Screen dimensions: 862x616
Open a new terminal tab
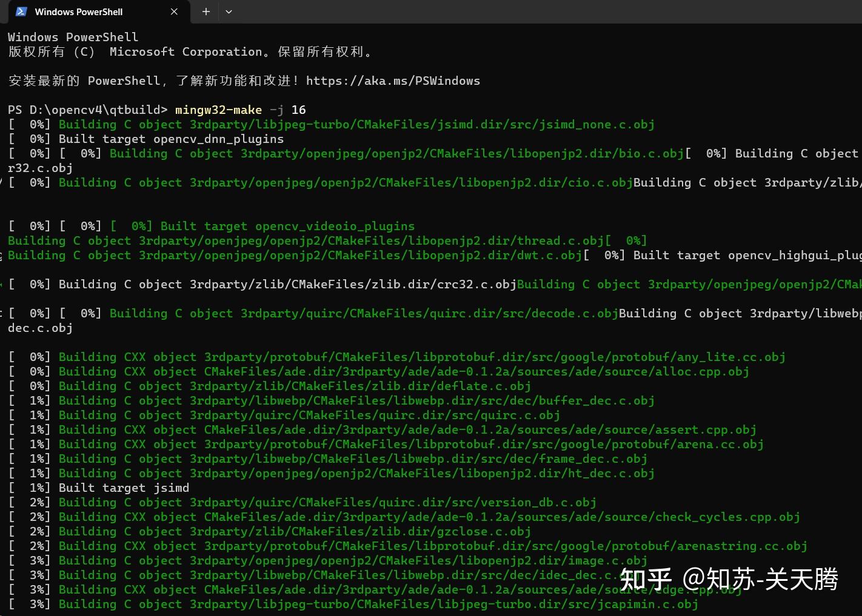pos(206,12)
